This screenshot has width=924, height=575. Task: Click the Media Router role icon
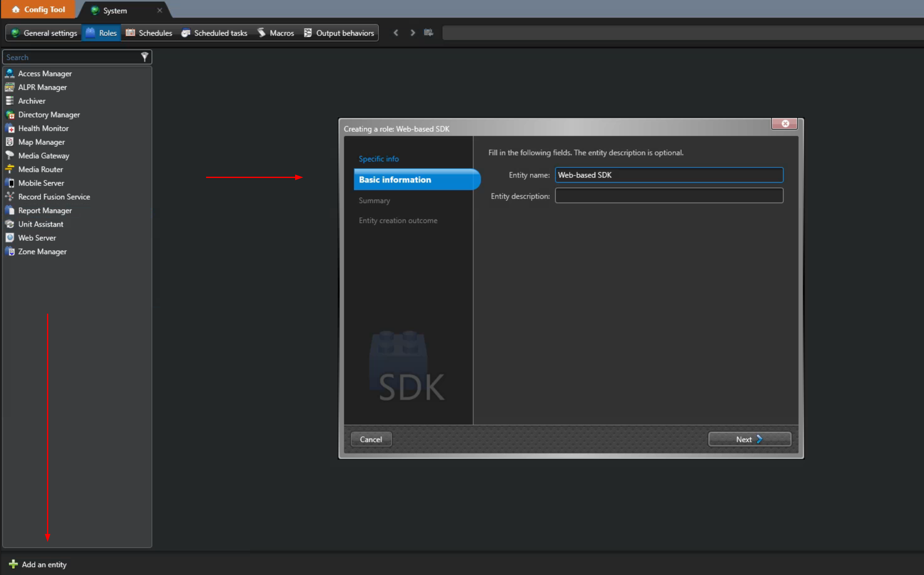(10, 169)
